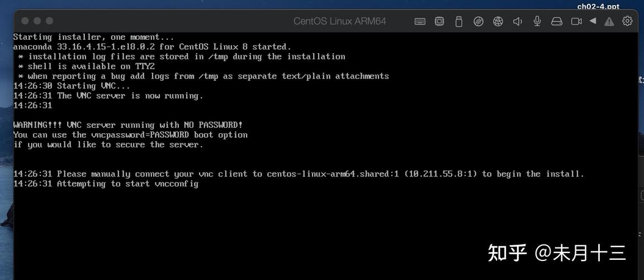The height and width of the screenshot is (280, 644).
Task: Click the CPU chip icon
Action: (x=439, y=21)
